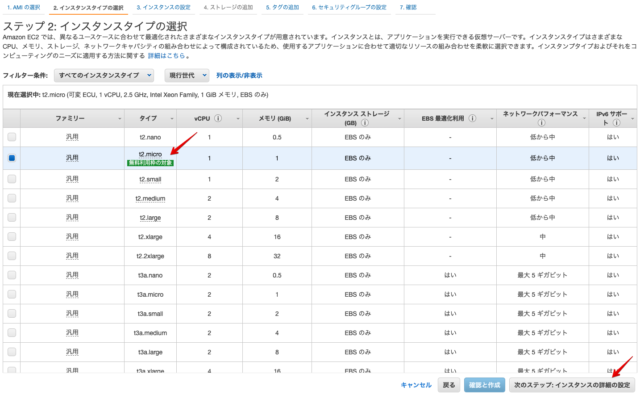Click the vCPU column info icon
640x395 pixels.
pyautogui.click(x=218, y=118)
